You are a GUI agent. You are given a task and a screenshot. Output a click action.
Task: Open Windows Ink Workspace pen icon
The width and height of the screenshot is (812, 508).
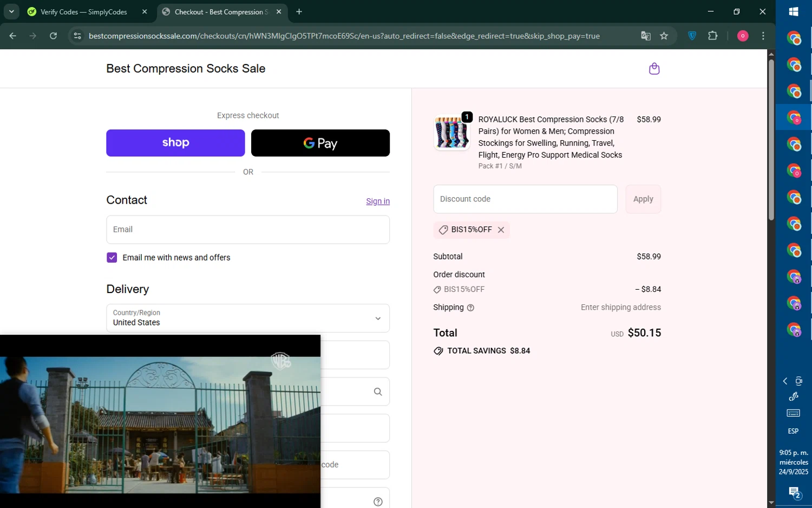(x=794, y=396)
